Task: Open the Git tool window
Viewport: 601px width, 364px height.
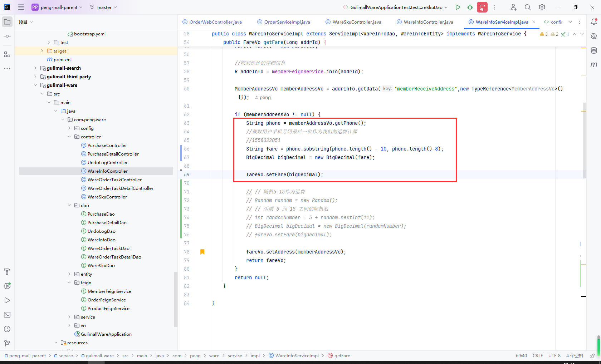Action: [x=7, y=343]
